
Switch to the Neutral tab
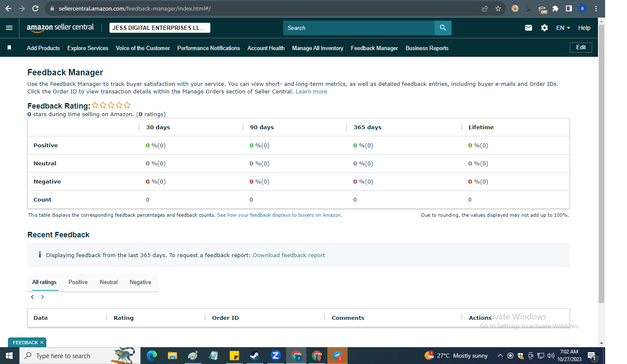click(109, 282)
